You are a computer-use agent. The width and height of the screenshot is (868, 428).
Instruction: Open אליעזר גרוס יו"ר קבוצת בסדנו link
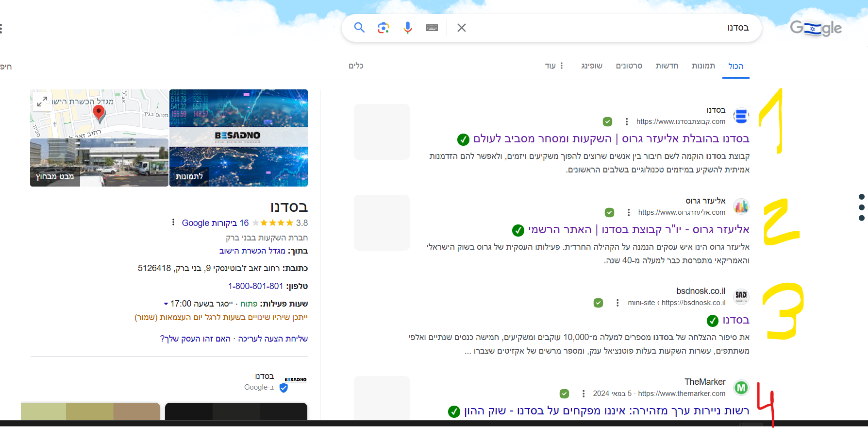[x=639, y=229]
